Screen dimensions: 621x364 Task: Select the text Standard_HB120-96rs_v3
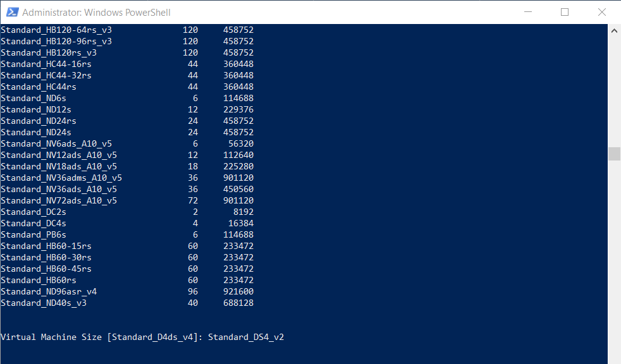coord(56,42)
